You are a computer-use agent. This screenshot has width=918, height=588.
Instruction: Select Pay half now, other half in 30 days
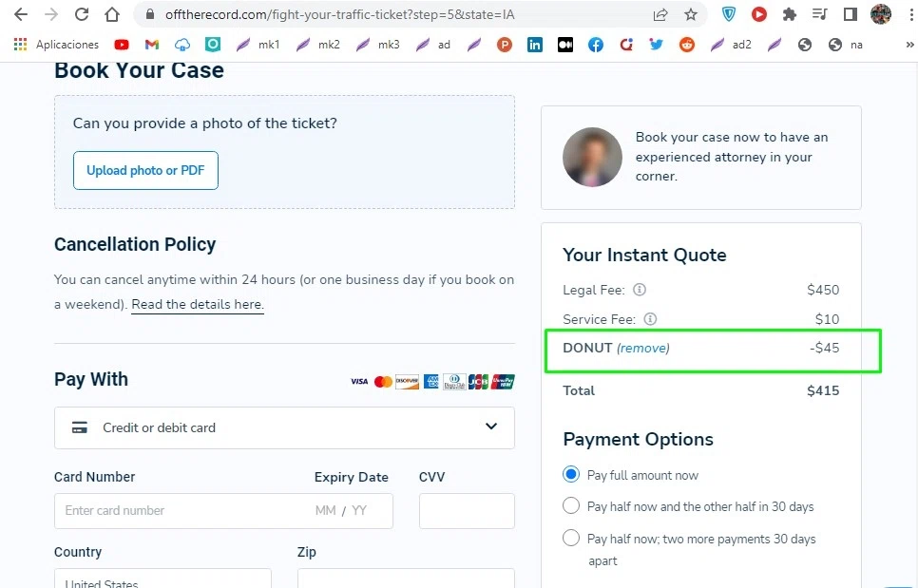[x=571, y=505]
